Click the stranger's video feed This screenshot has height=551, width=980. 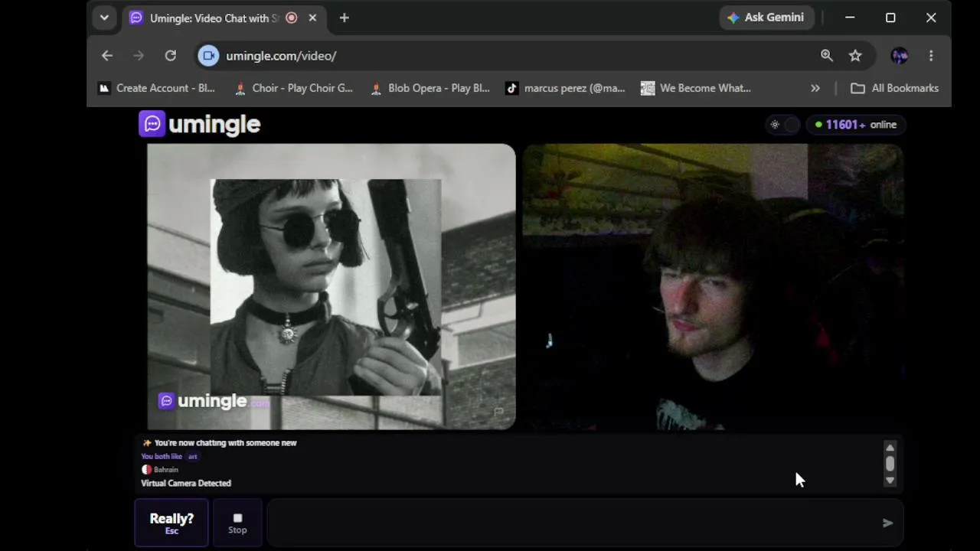(x=332, y=286)
